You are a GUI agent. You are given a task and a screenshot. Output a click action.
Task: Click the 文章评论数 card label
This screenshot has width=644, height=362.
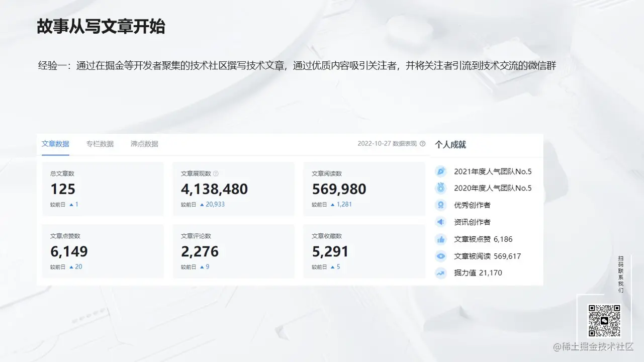(196, 236)
